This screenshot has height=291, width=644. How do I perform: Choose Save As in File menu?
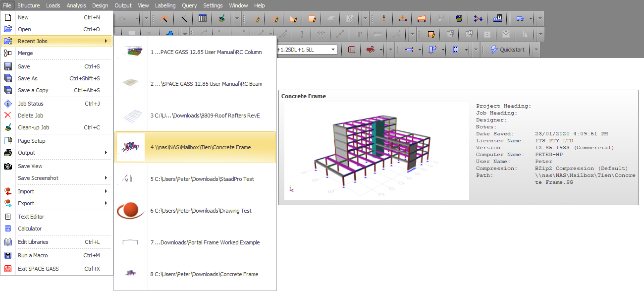(x=57, y=78)
